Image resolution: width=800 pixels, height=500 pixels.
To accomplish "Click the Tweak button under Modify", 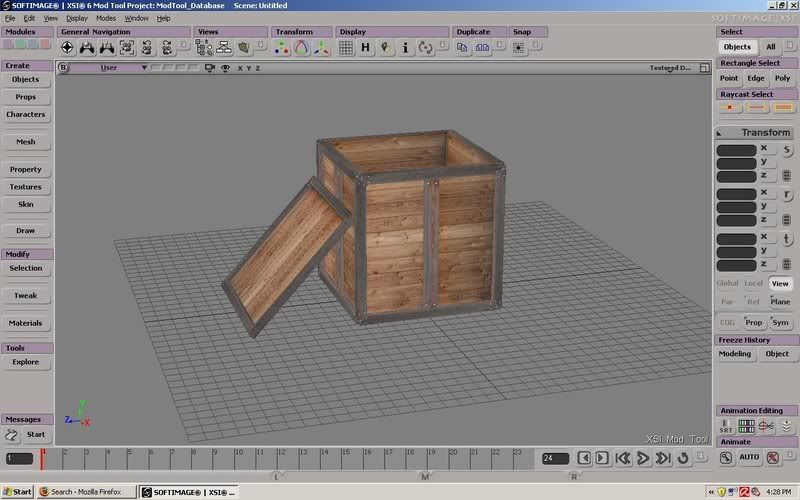I will click(x=26, y=296).
